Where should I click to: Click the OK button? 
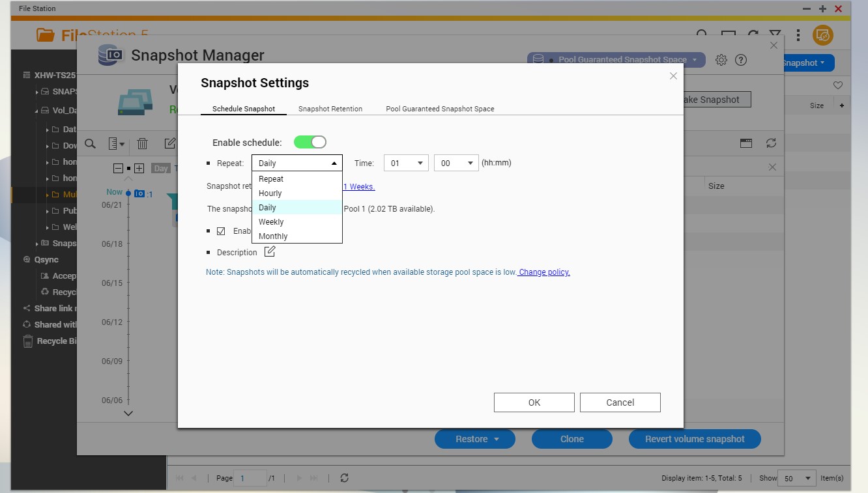534,402
